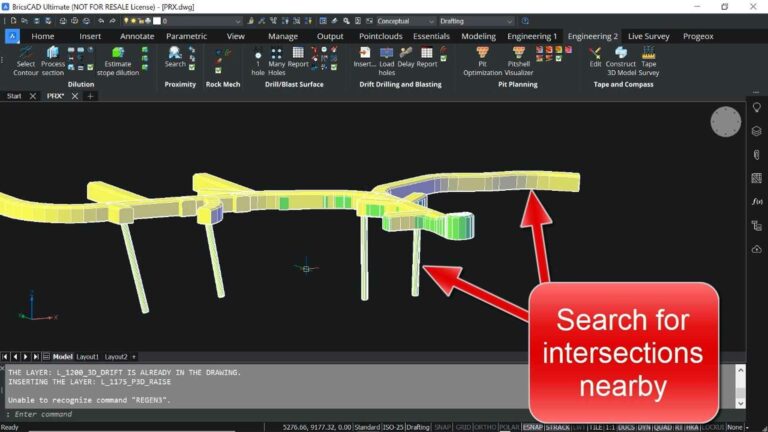
Task: Switch to the Layout1 tab
Action: (90, 356)
